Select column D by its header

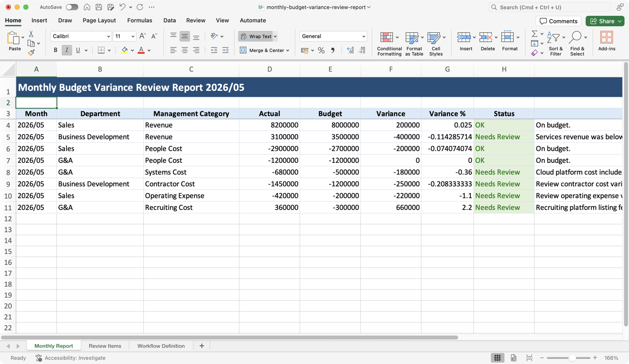270,69
